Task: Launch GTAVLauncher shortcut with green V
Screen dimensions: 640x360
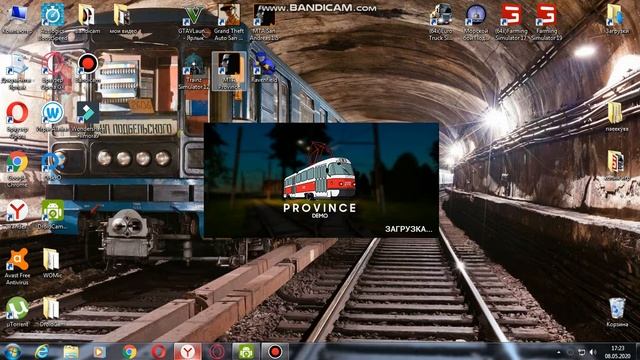Action: coord(193,21)
